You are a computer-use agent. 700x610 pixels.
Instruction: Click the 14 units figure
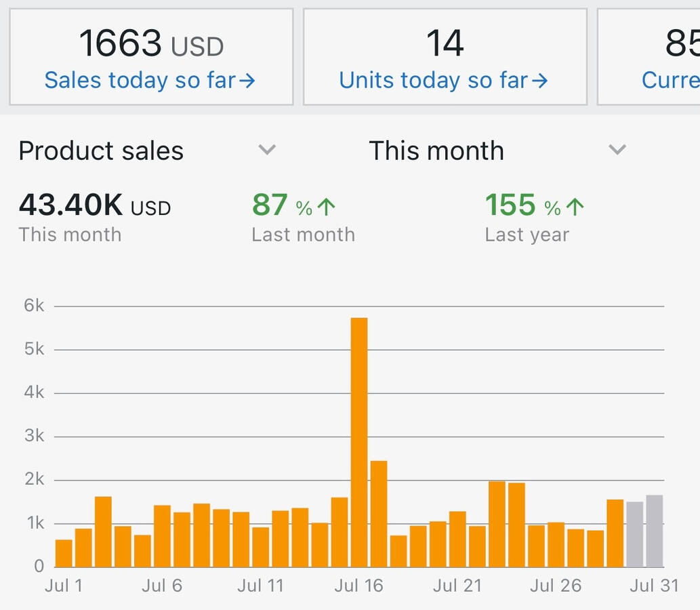pyautogui.click(x=445, y=45)
